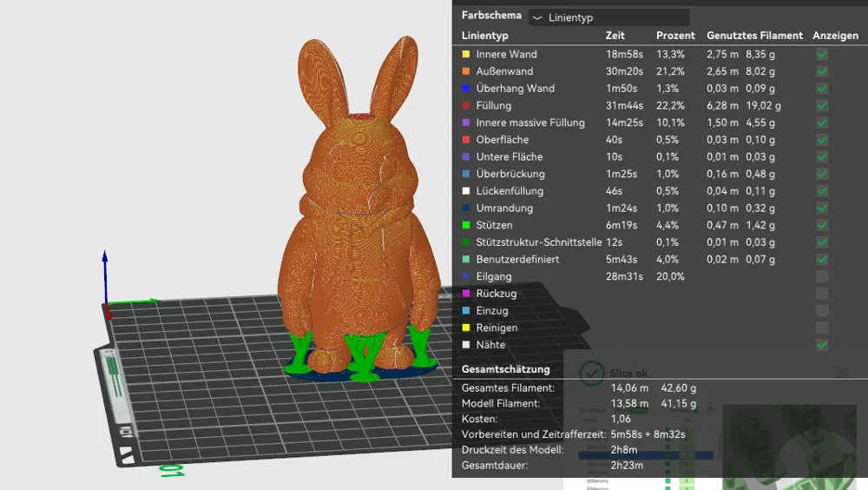Toggle Benutzerdefiniert display checkbox

pos(822,260)
